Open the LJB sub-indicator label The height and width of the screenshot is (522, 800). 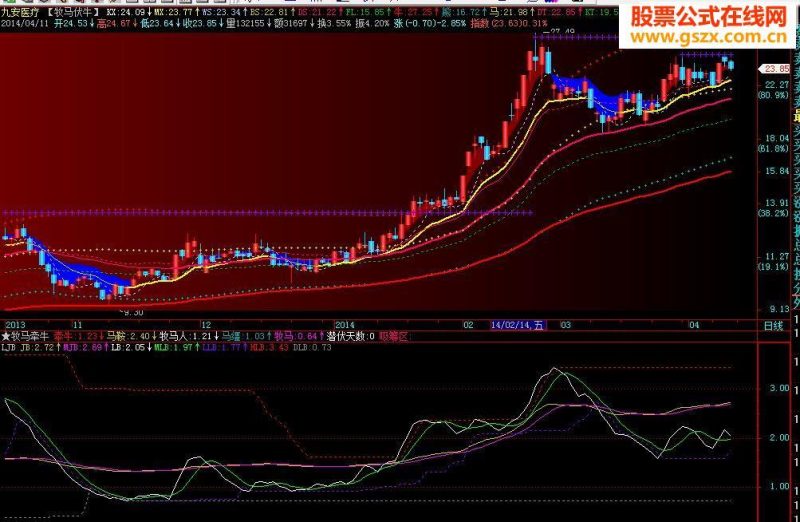click(9, 347)
